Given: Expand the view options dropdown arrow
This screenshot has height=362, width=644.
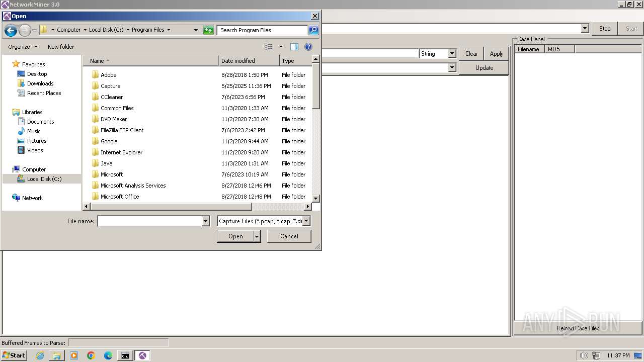Looking at the screenshot, I should [281, 47].
